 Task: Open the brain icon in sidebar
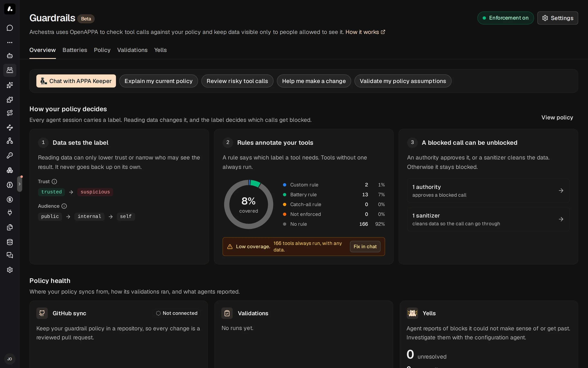click(10, 185)
